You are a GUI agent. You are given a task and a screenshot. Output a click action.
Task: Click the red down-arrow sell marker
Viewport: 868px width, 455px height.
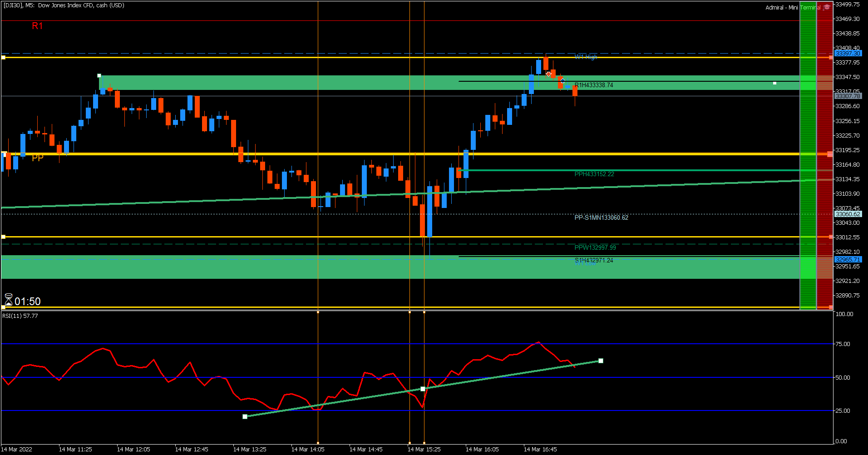tap(548, 74)
